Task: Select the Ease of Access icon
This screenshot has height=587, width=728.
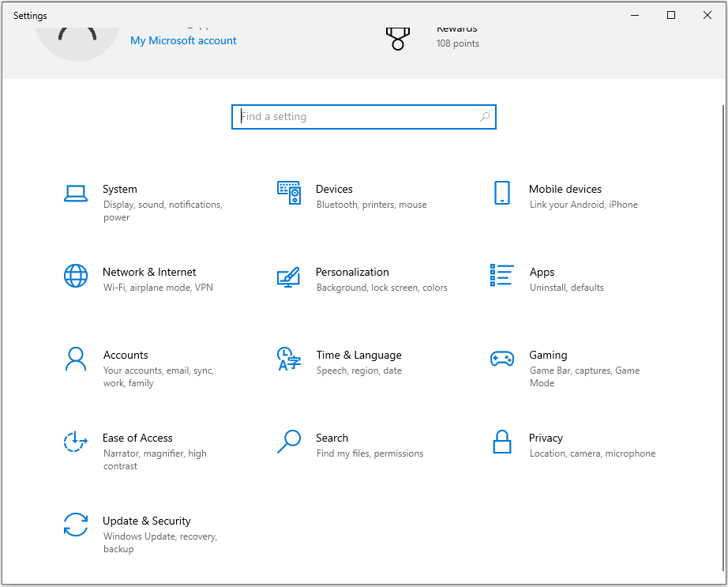Action: (75, 442)
